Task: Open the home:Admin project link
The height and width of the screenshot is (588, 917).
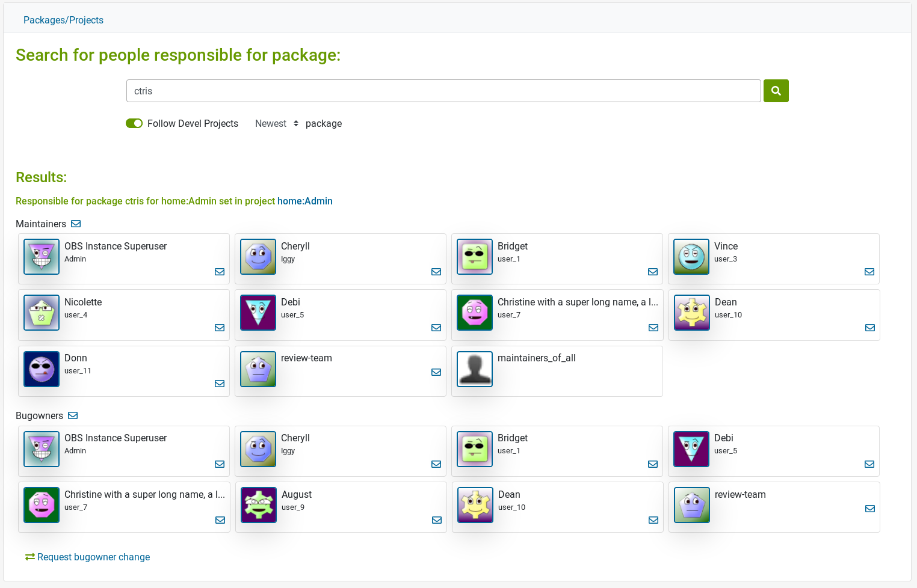Action: (x=304, y=201)
